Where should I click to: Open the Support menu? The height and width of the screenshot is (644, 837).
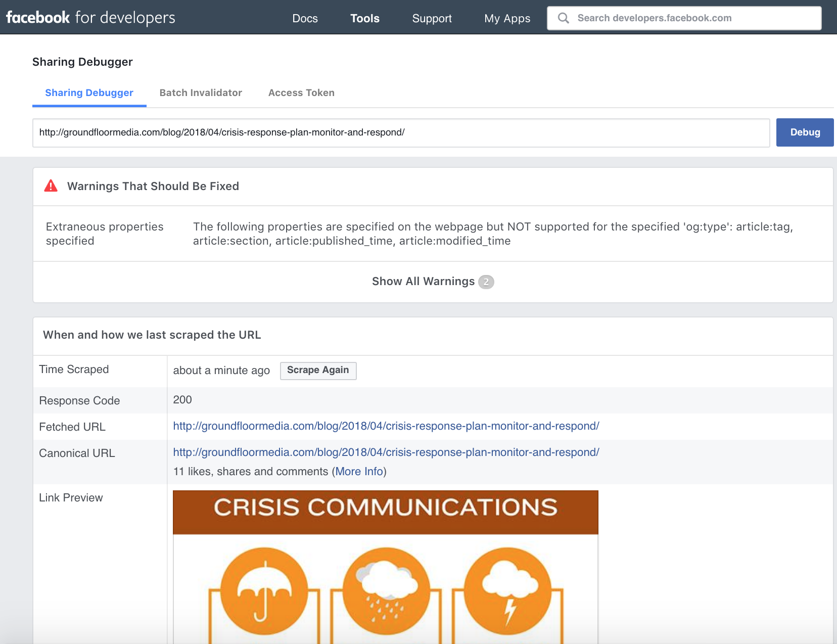[x=432, y=18]
